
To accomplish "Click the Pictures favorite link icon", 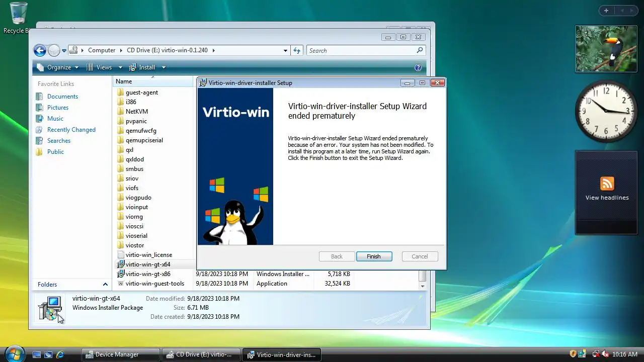I will (40, 108).
